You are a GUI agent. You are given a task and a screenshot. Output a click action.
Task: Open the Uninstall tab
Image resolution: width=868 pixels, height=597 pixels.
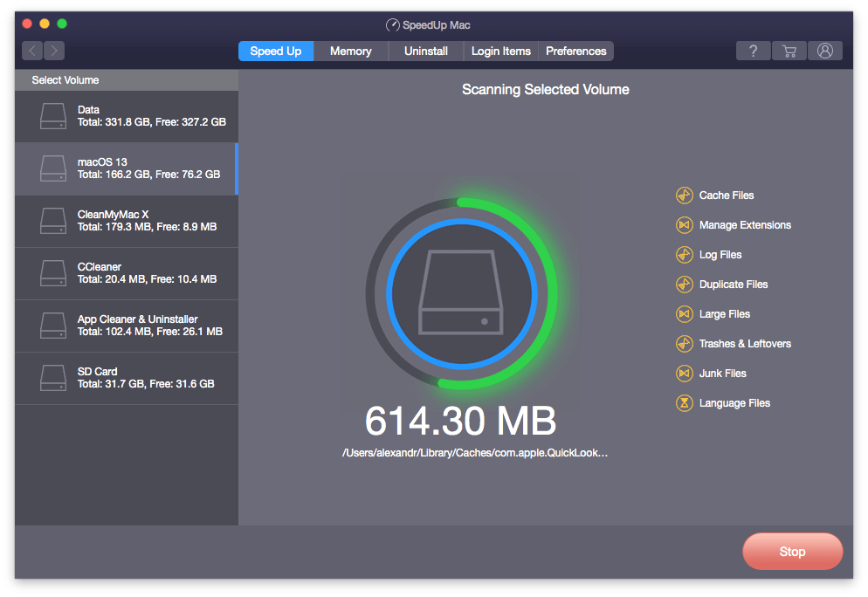(425, 51)
